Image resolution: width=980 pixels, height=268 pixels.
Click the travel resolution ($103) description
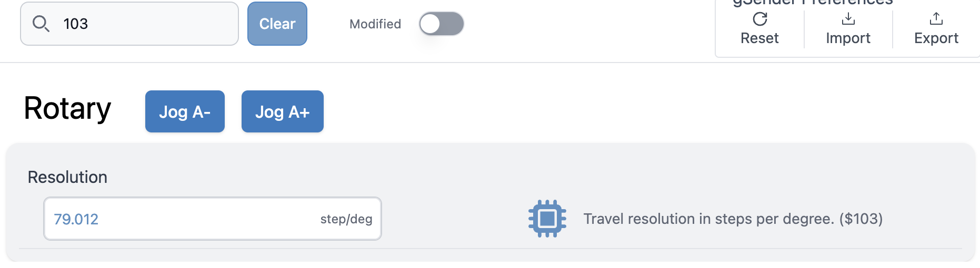(x=733, y=219)
